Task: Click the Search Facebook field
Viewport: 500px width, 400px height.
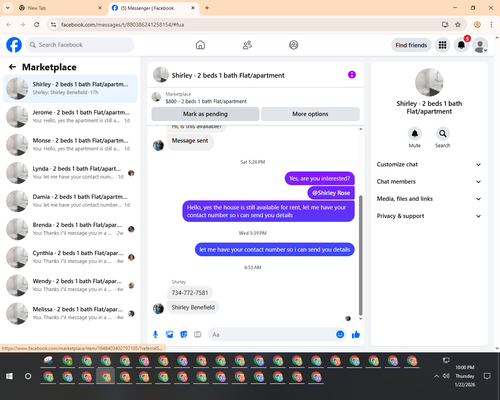Action: (80, 45)
